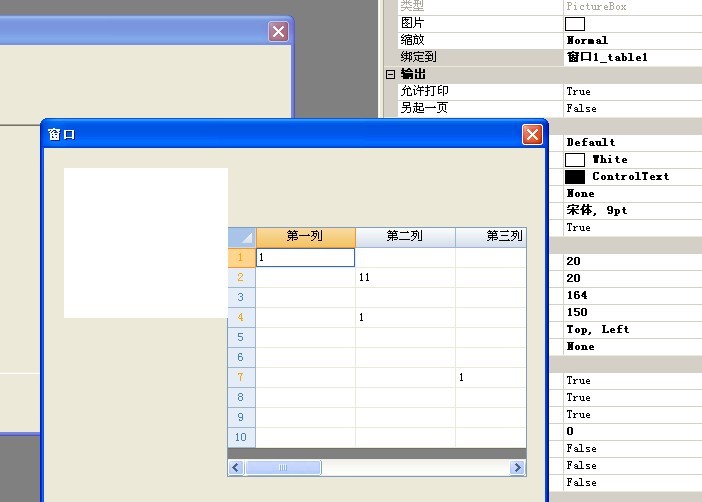
Task: Click the ControlText black color swatch
Action: coord(575,176)
